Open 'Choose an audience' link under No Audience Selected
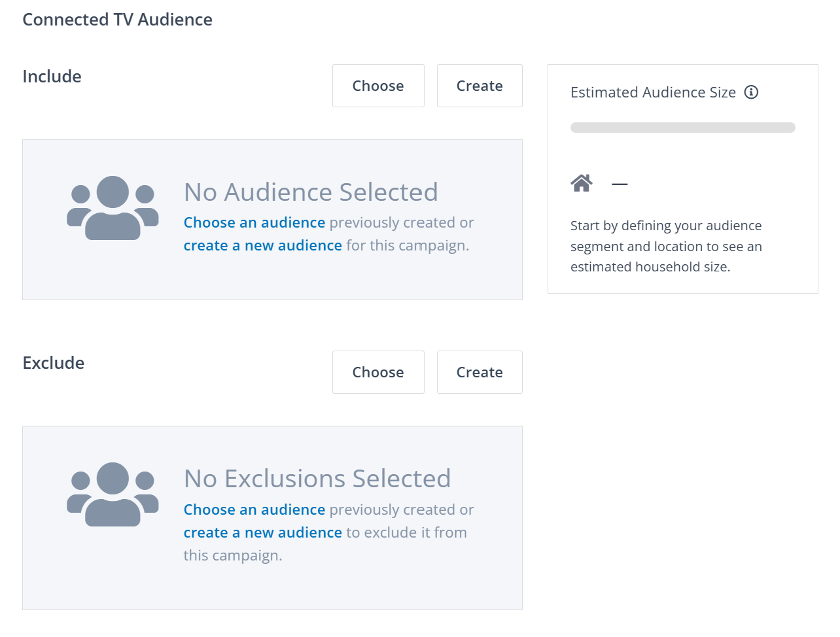The width and height of the screenshot is (840, 637). (254, 223)
